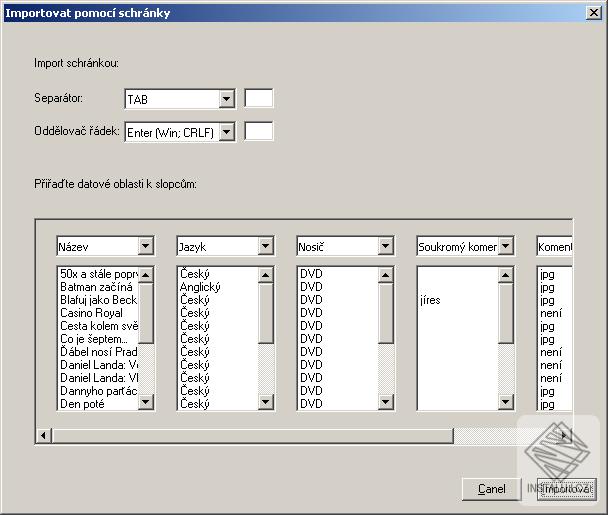The height and width of the screenshot is (515, 608).
Task: Click the Importovat button
Action: [567, 489]
